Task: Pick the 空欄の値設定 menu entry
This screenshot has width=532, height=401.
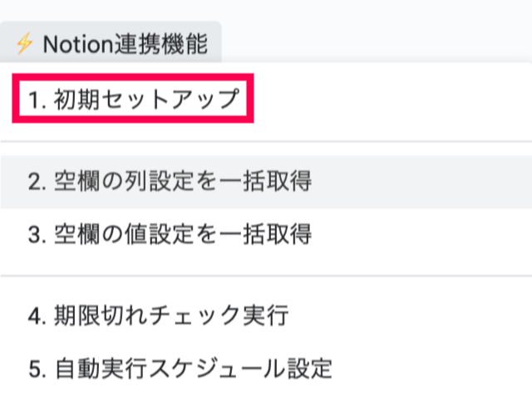Action: click(x=170, y=234)
